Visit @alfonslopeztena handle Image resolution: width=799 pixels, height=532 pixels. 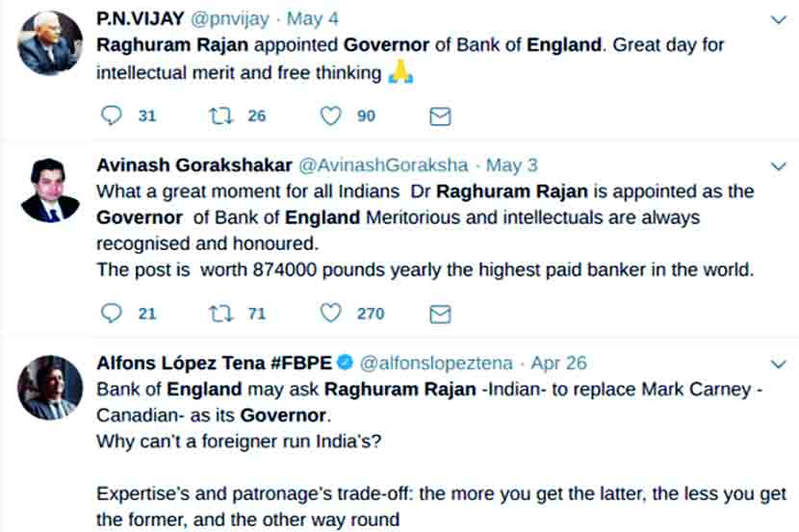(x=436, y=363)
